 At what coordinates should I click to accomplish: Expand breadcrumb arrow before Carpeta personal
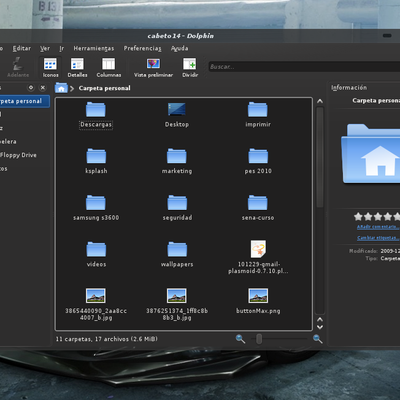click(72, 88)
